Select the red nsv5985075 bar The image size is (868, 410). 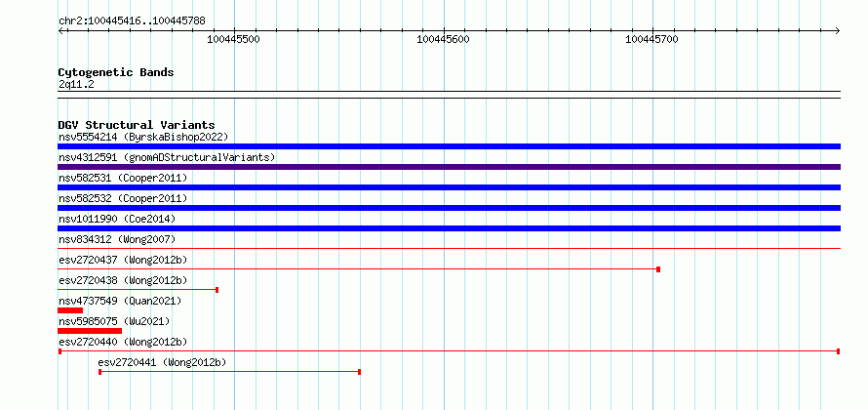pos(90,331)
